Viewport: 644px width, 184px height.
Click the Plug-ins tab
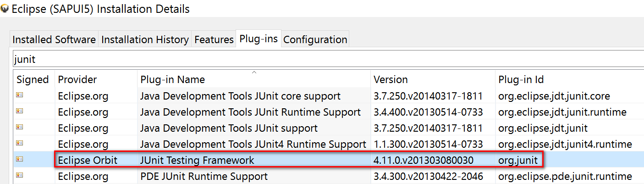click(x=259, y=39)
